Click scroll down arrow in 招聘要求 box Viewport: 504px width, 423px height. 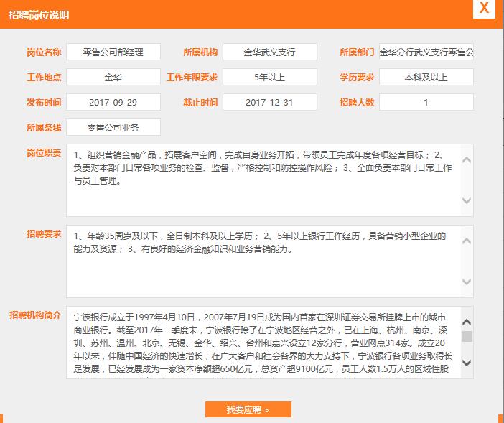tap(467, 282)
